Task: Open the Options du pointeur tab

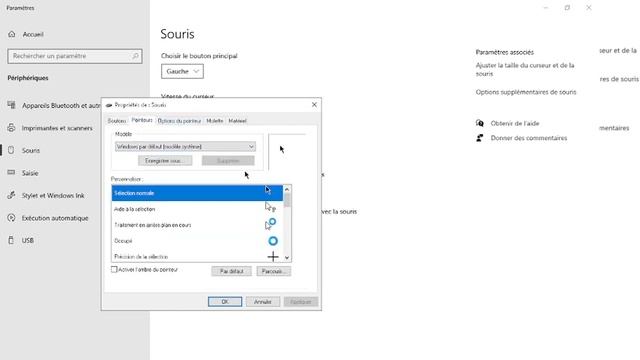Action: tap(179, 121)
